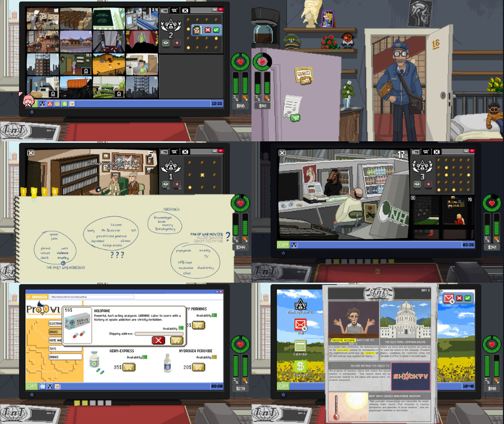504x424 pixels.
Task: Click the photo magnets on the fridge
Action: point(304,76)
